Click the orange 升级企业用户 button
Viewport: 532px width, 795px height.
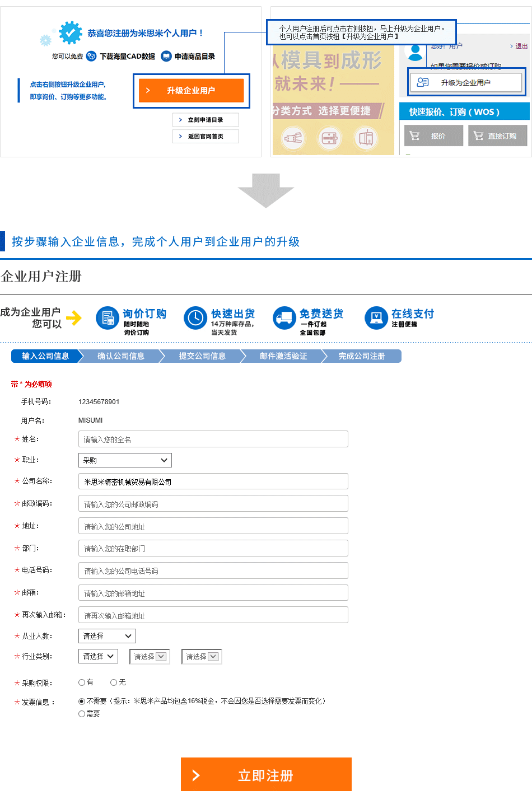pos(191,90)
